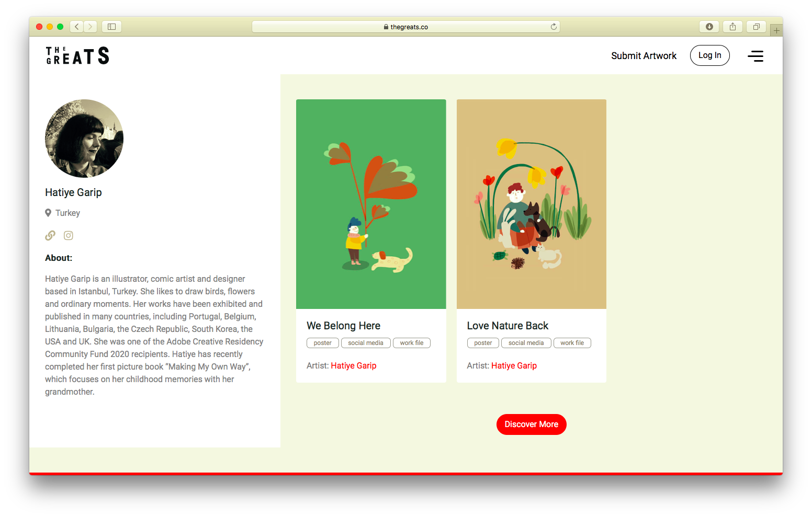812x517 pixels.
Task: Click the Log In button
Action: (x=709, y=55)
